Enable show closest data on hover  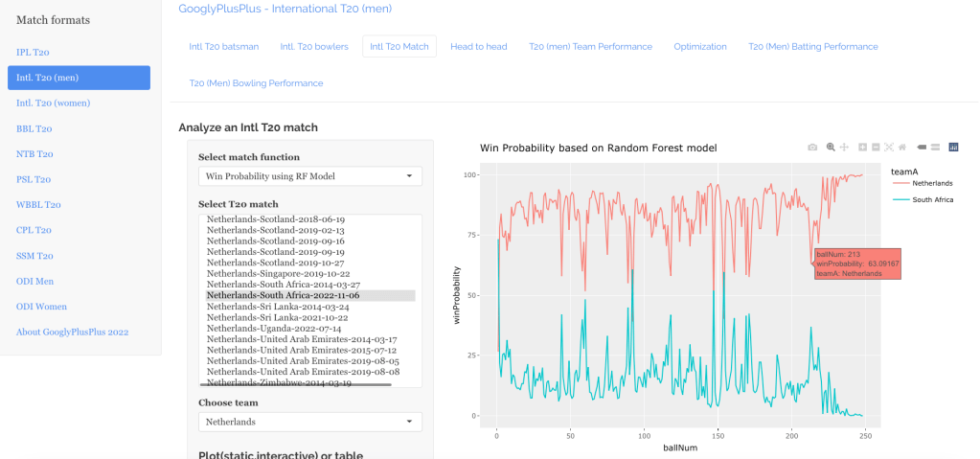[x=921, y=148]
